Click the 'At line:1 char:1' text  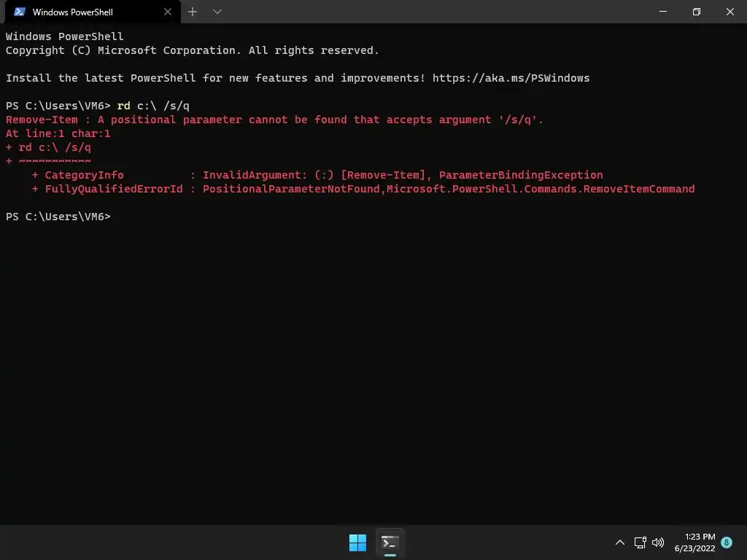(x=58, y=134)
